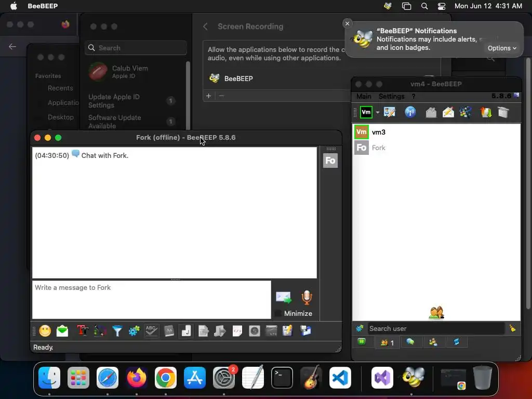Click the colorful network nodes icon
This screenshot has height=399, width=532.
point(465,112)
